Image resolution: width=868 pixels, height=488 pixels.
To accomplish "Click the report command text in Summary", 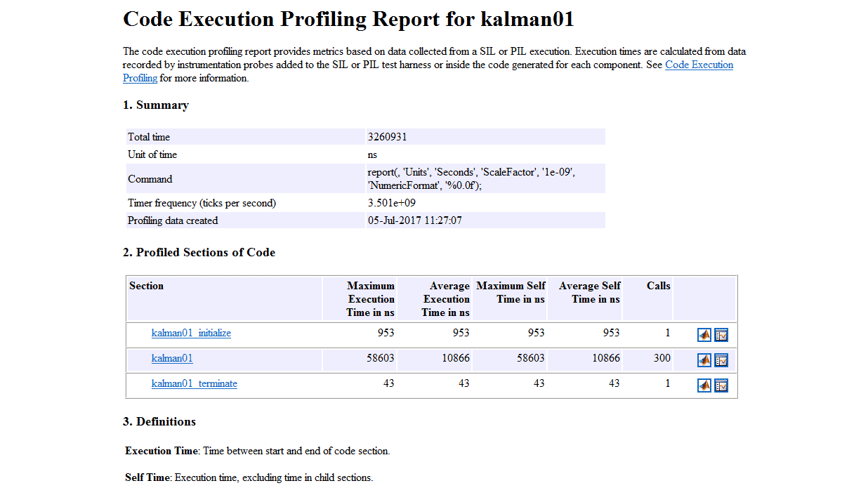I will [x=471, y=178].
